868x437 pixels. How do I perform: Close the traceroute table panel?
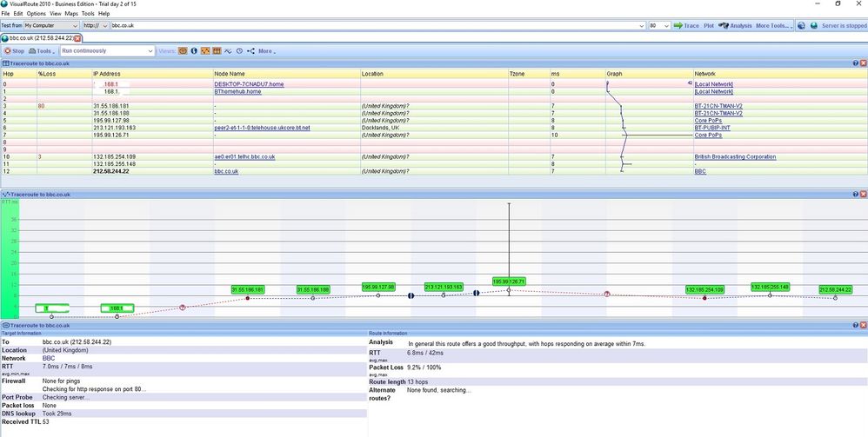point(863,63)
